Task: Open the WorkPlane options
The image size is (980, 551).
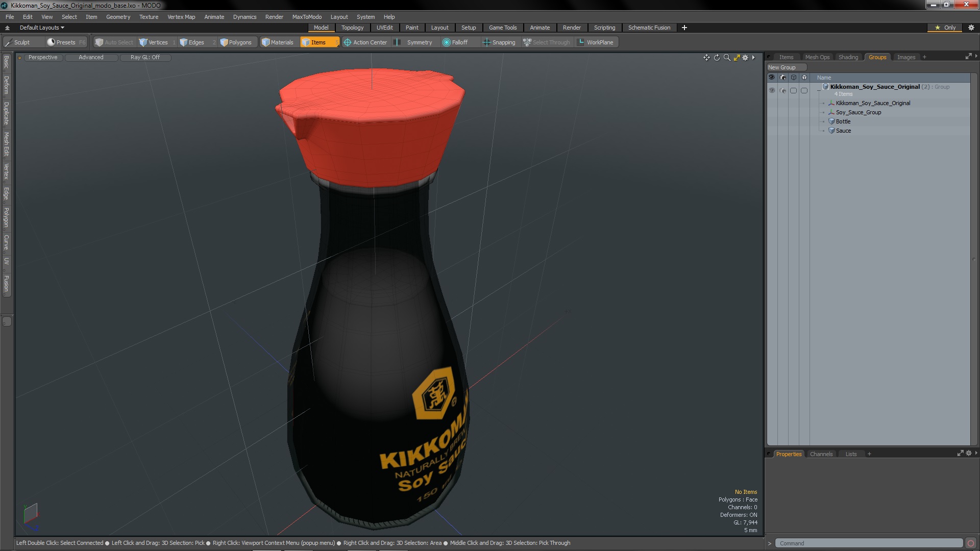Action: point(596,42)
